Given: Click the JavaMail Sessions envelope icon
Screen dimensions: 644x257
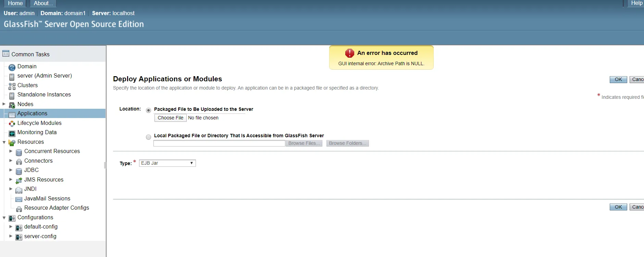Looking at the screenshot, I should click(x=19, y=199).
